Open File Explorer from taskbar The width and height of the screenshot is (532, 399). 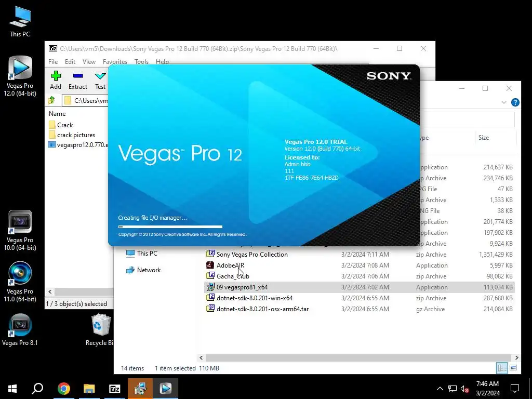tap(89, 389)
